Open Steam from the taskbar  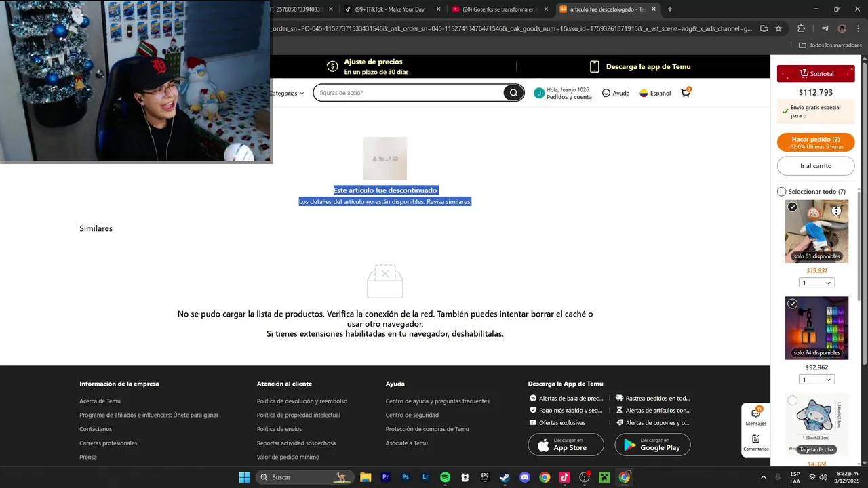[505, 477]
